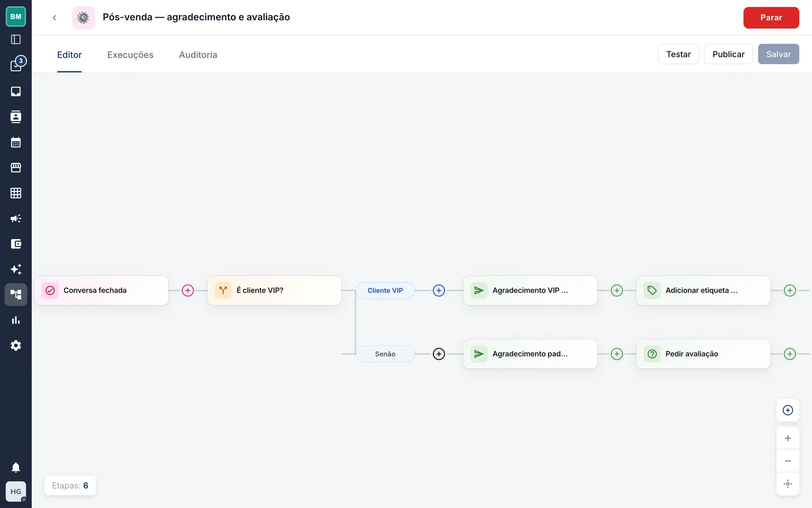This screenshot has height=508, width=812.
Task: Open the calendar icon in sidebar
Action: (x=16, y=142)
